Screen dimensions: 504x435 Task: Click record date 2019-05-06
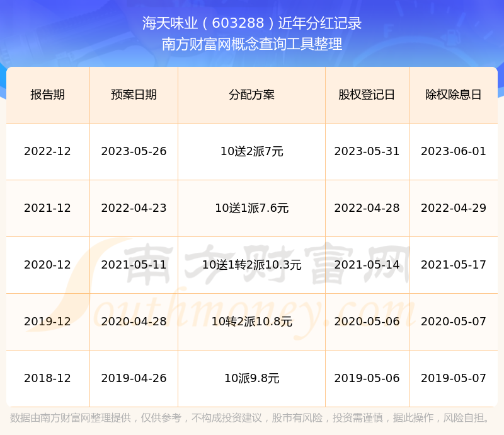(x=367, y=378)
